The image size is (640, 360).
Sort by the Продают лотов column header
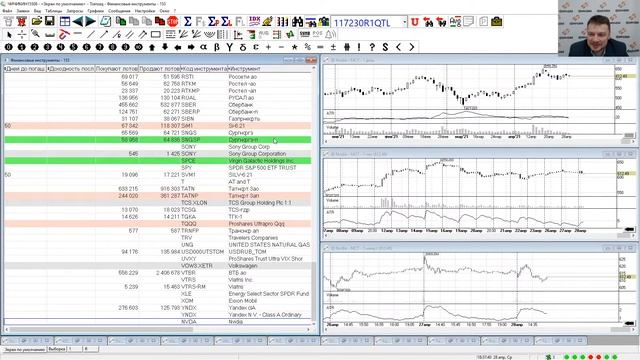click(160, 69)
